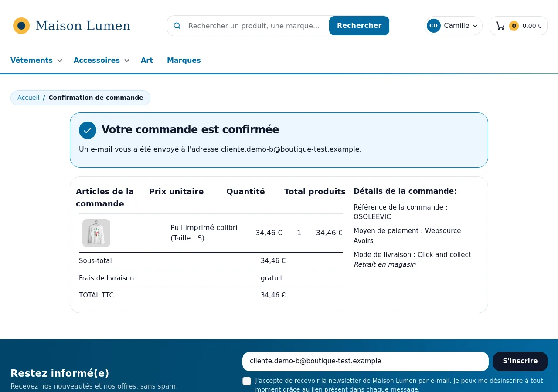Click the shopping cart icon
This screenshot has height=392, width=558.
[x=500, y=26]
